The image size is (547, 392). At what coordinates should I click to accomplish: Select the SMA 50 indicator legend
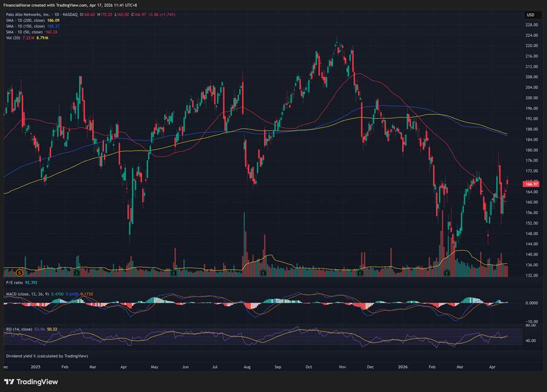click(23, 32)
